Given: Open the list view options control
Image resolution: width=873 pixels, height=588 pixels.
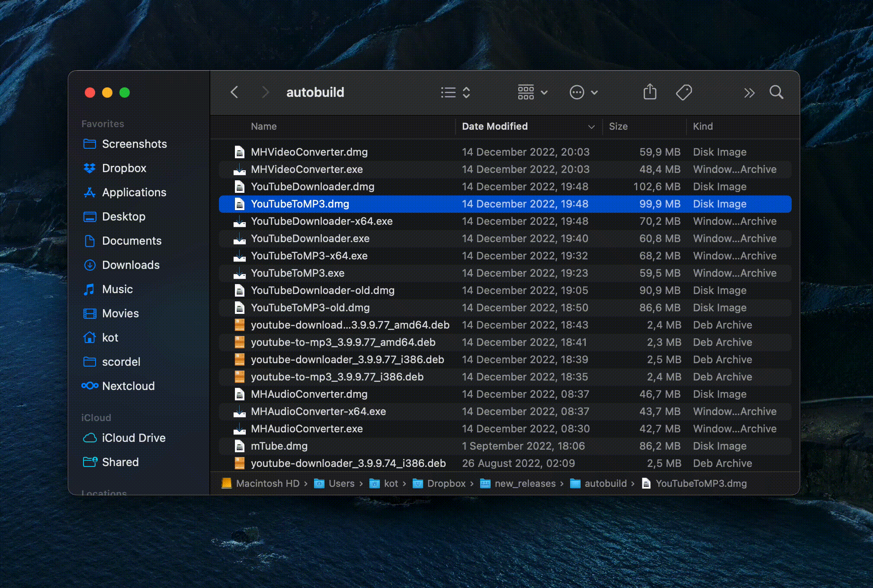Looking at the screenshot, I should (455, 92).
